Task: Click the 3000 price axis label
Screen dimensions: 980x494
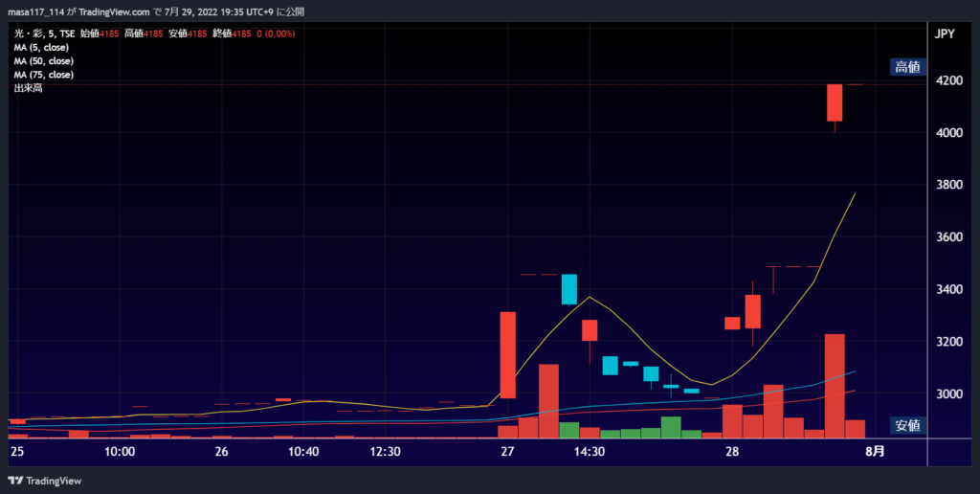Action: coord(949,393)
